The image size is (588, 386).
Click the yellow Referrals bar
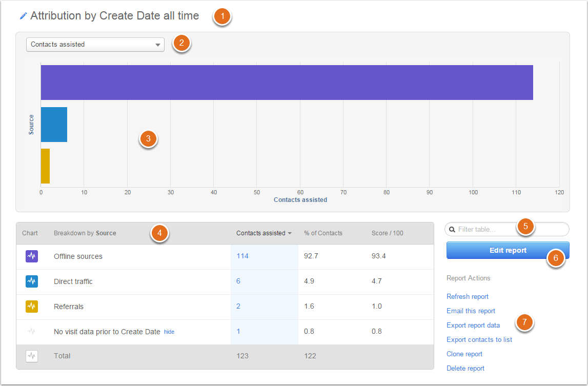click(46, 166)
